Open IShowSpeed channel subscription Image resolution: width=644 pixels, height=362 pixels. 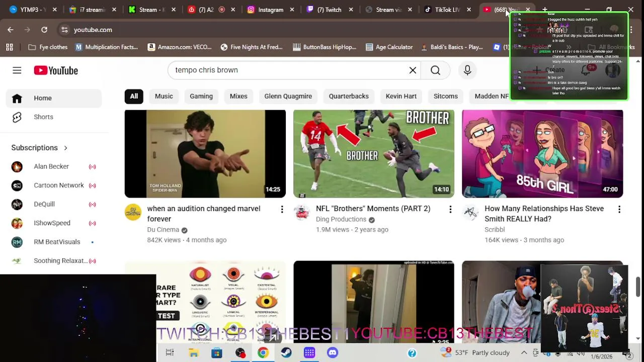54,223
